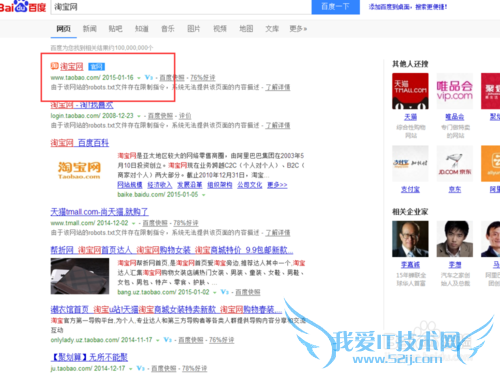500x374 pixels.
Task: Open 百度快照 for the login.taobao.com result
Action: 160,116
